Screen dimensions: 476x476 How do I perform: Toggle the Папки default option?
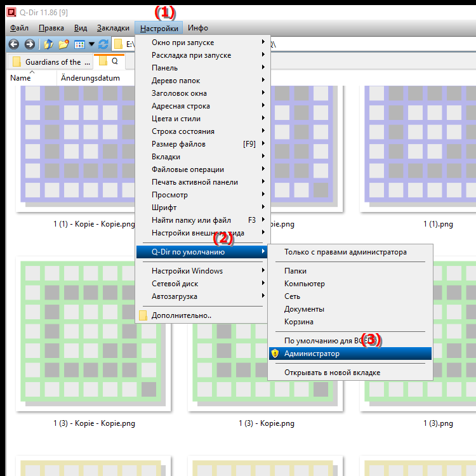click(x=350, y=271)
